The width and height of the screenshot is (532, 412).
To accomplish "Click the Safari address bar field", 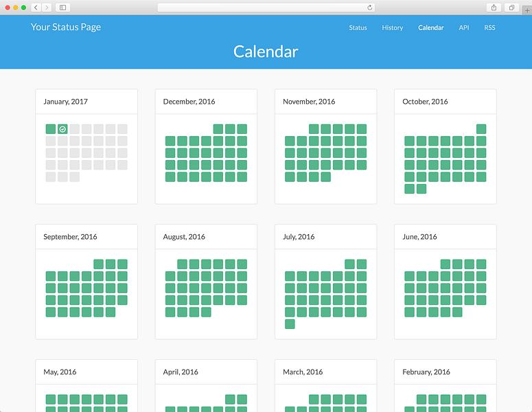I will click(266, 8).
